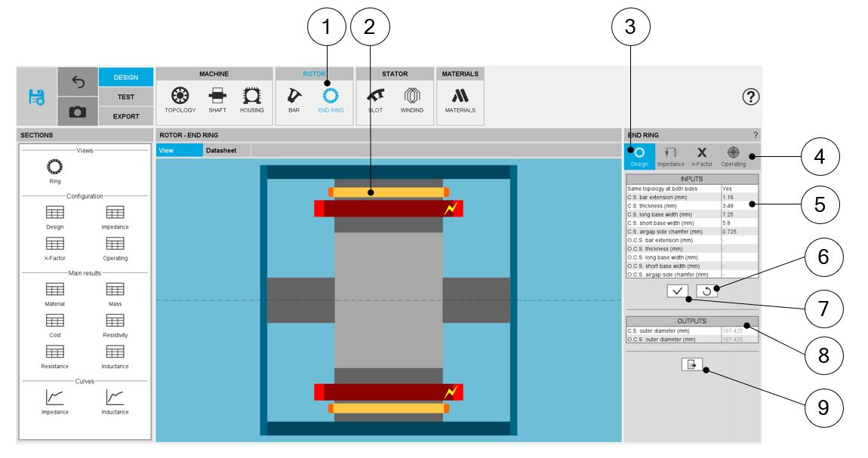Edit the C.S. thickness value field
Viewport: 868px width, 458px height.
(738, 206)
